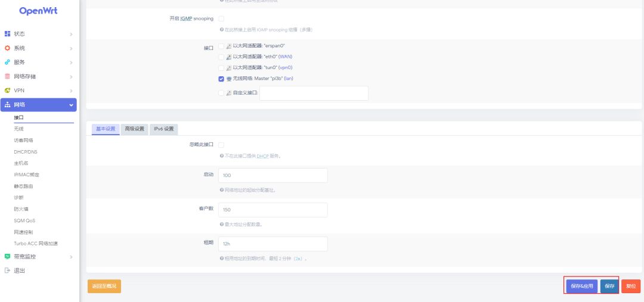Expand the 网络存储 menu chevron
The image size is (644, 302).
click(71, 77)
